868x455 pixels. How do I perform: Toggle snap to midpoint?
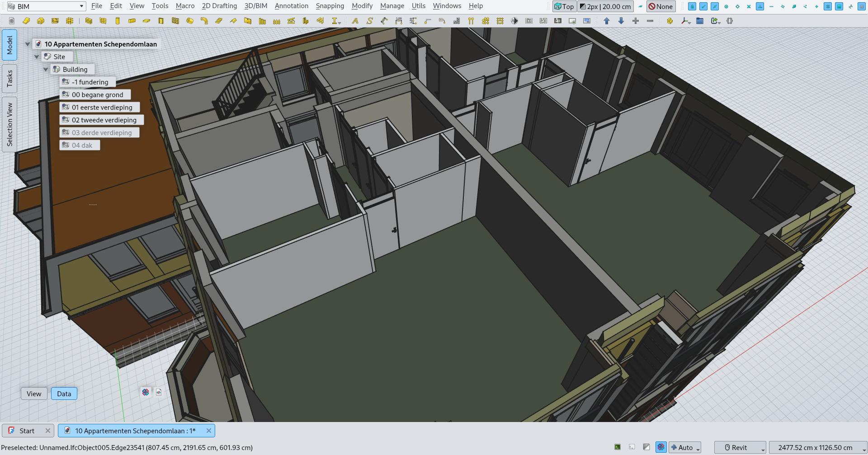(x=715, y=6)
